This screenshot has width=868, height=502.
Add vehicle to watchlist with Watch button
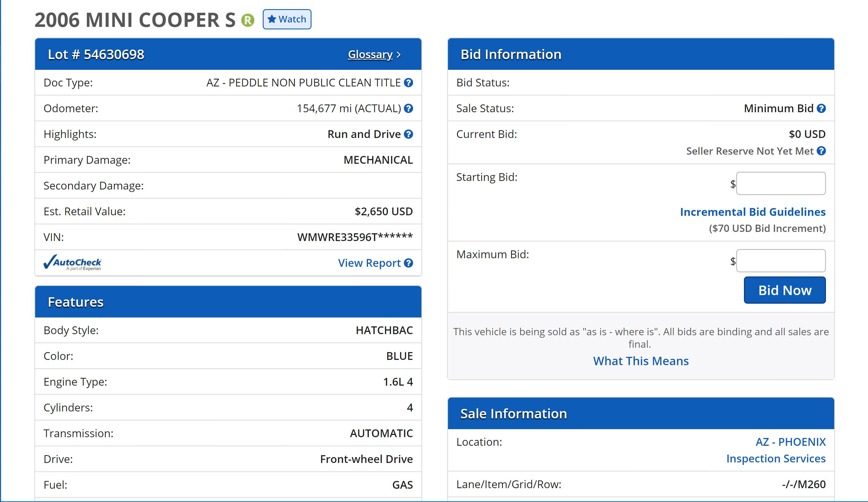(287, 19)
